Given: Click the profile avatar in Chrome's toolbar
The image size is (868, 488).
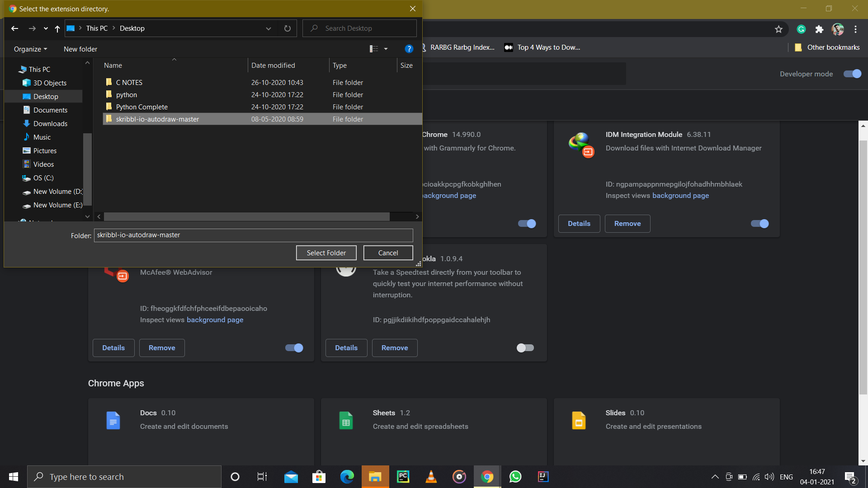Looking at the screenshot, I should click(838, 29).
